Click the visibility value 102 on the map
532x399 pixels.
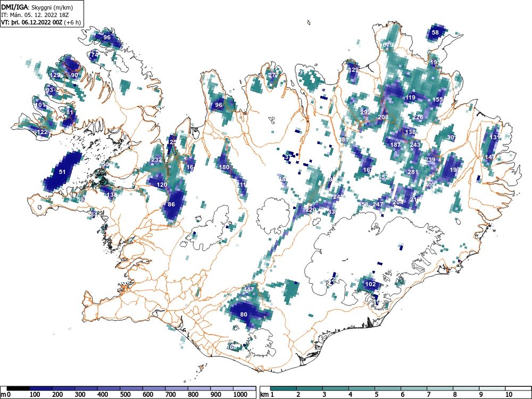click(370, 284)
